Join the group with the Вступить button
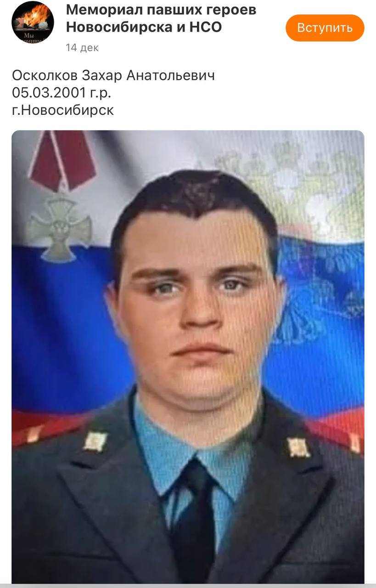The height and width of the screenshot is (588, 376). click(325, 28)
